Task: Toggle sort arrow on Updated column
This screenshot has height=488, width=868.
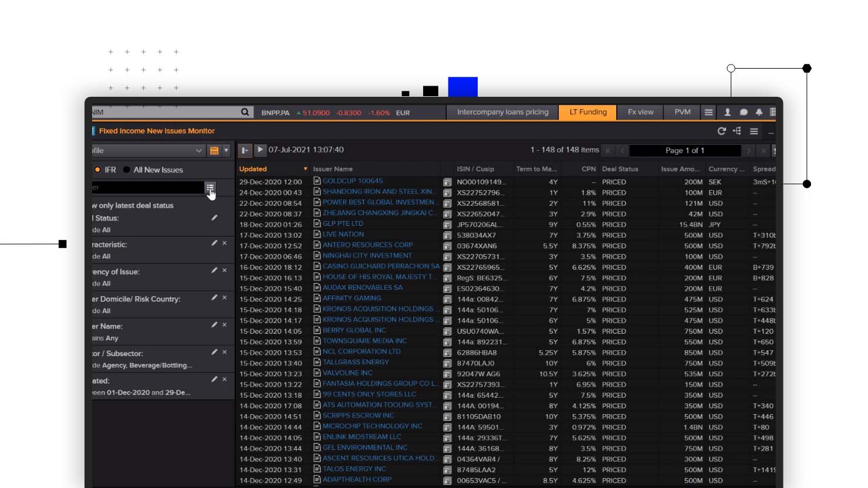Action: 305,169
